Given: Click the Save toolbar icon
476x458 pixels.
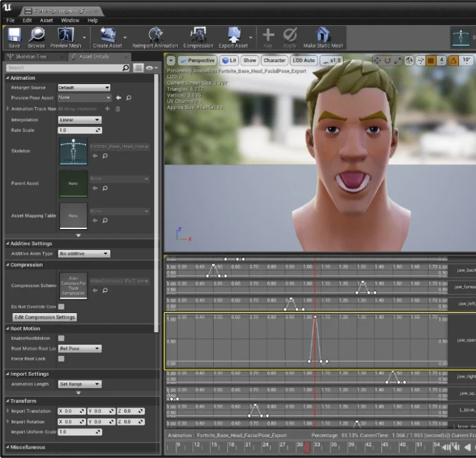Looking at the screenshot, I should point(14,38).
